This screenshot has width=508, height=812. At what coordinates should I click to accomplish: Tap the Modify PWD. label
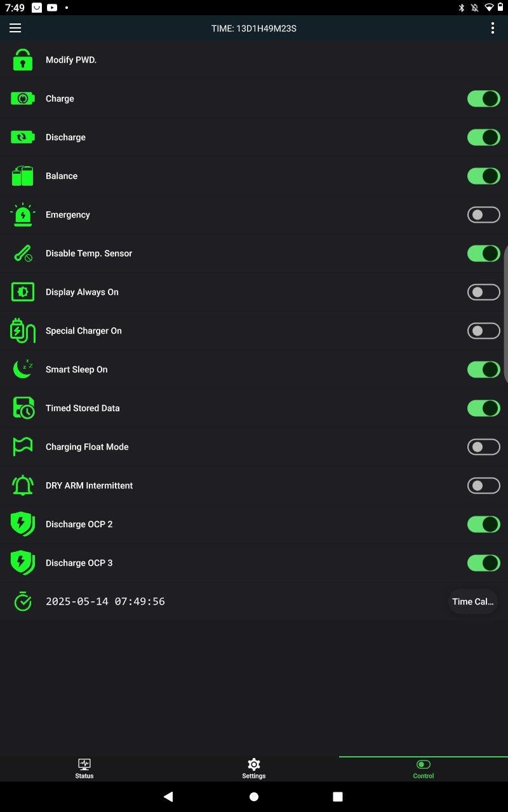point(71,60)
